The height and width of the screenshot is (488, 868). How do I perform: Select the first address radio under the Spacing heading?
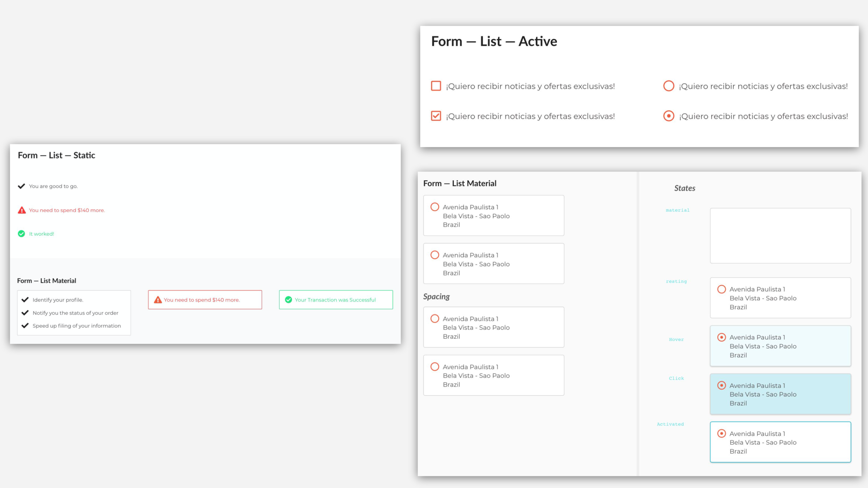coord(435,319)
